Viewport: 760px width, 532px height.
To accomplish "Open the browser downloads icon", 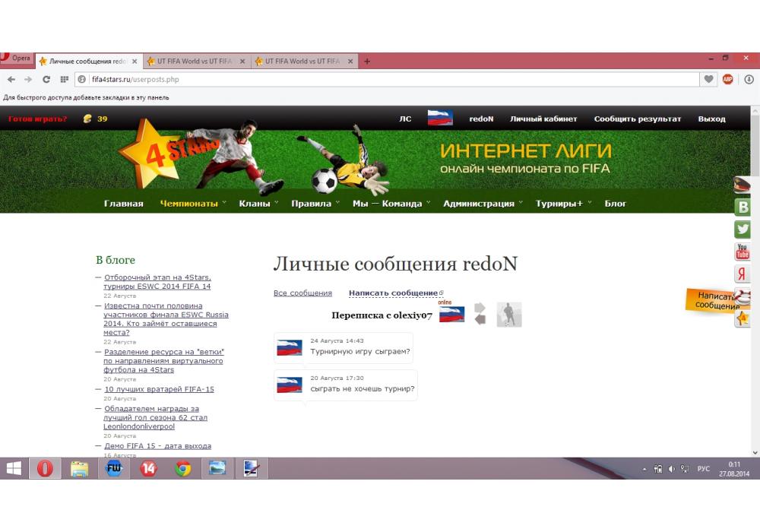I will pyautogui.click(x=749, y=79).
